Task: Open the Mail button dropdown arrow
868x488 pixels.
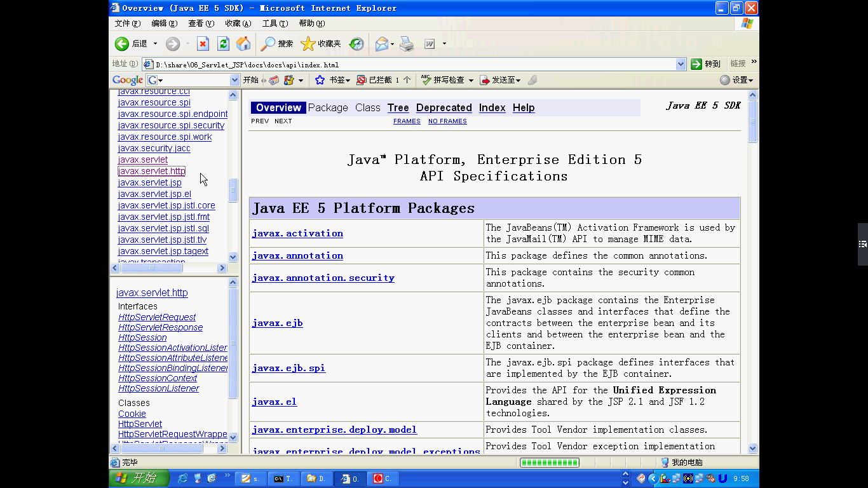Action: (392, 44)
